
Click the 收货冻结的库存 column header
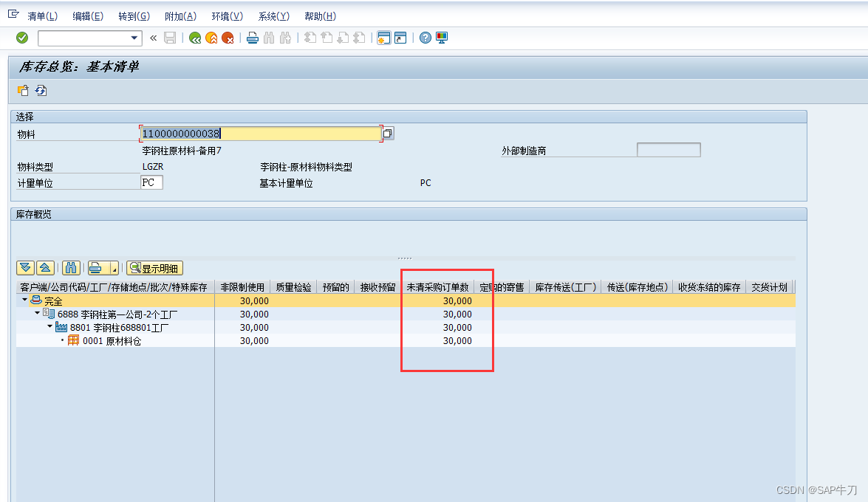tap(709, 287)
